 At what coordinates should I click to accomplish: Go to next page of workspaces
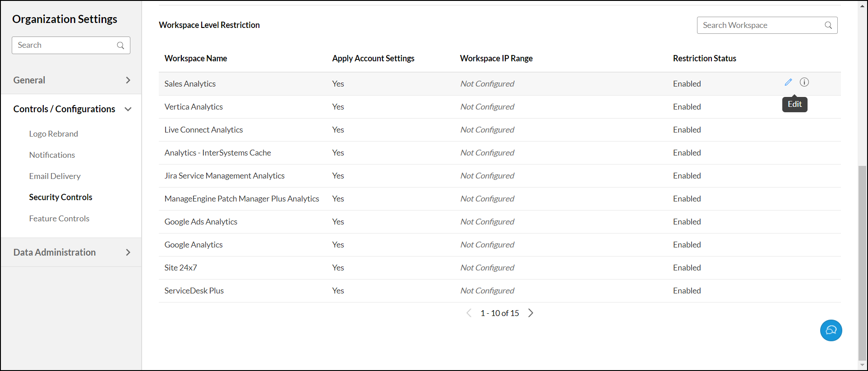(x=531, y=313)
